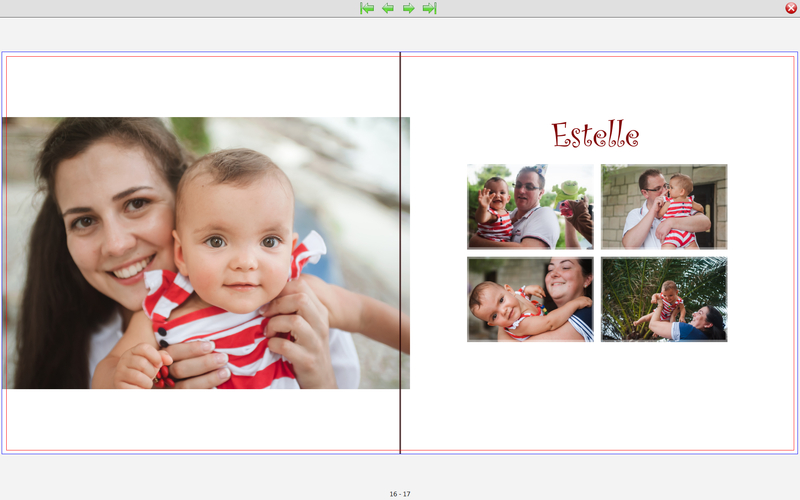Go to previous page spread
Viewport: 800px width, 500px height.
coord(388,8)
